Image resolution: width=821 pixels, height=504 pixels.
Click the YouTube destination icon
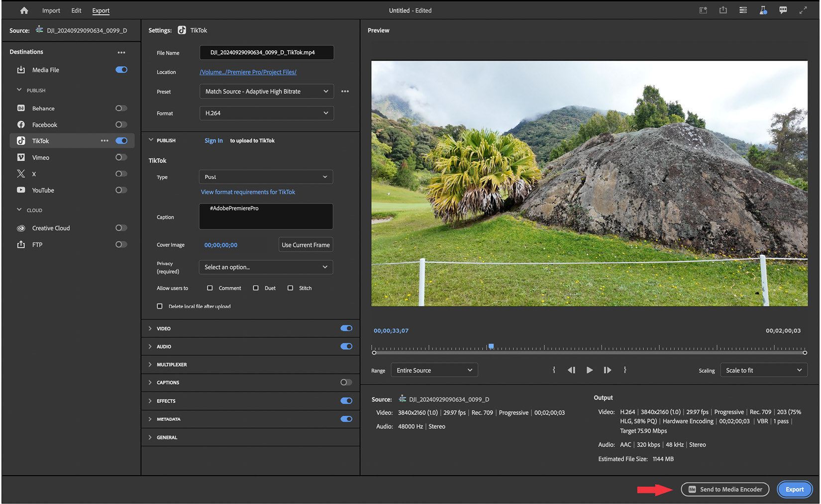click(21, 190)
